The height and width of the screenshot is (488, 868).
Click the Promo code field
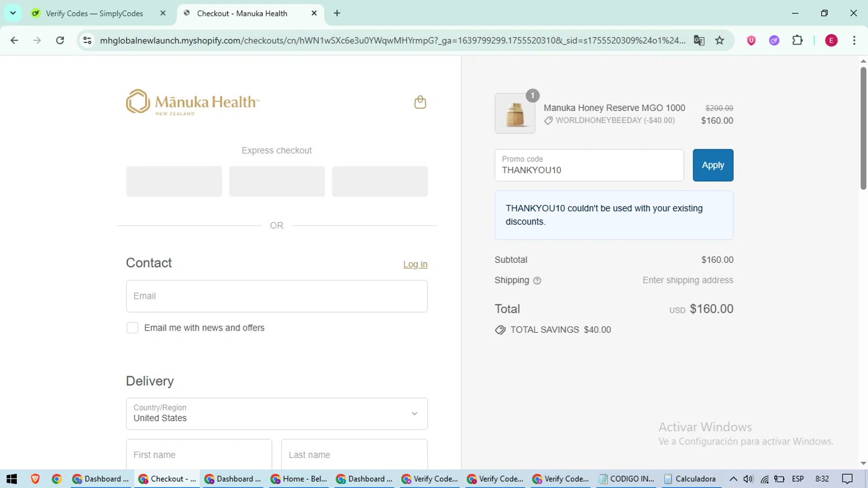589,165
